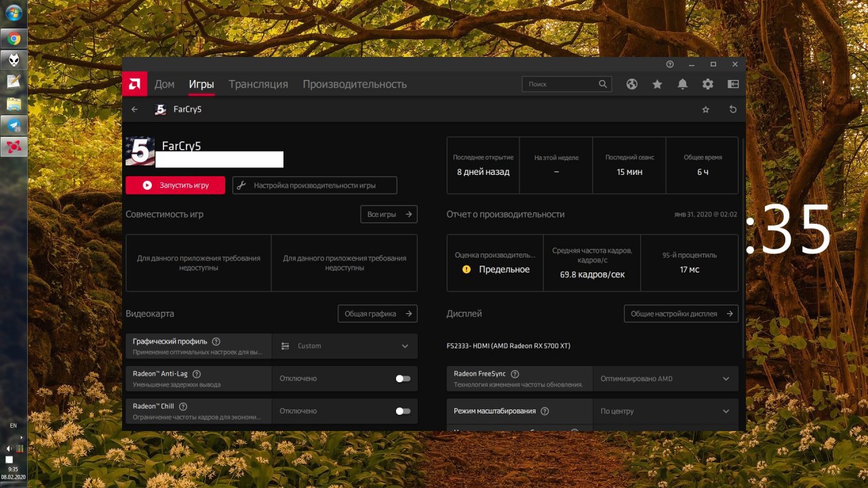Click the window's vertical scrollbar
The image size is (868, 488).
(743, 247)
